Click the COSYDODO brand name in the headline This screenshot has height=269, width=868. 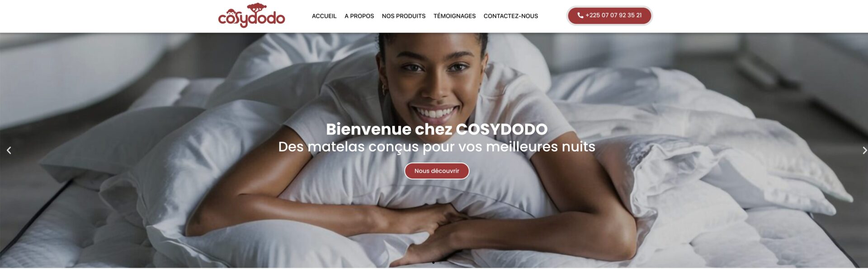pos(502,129)
